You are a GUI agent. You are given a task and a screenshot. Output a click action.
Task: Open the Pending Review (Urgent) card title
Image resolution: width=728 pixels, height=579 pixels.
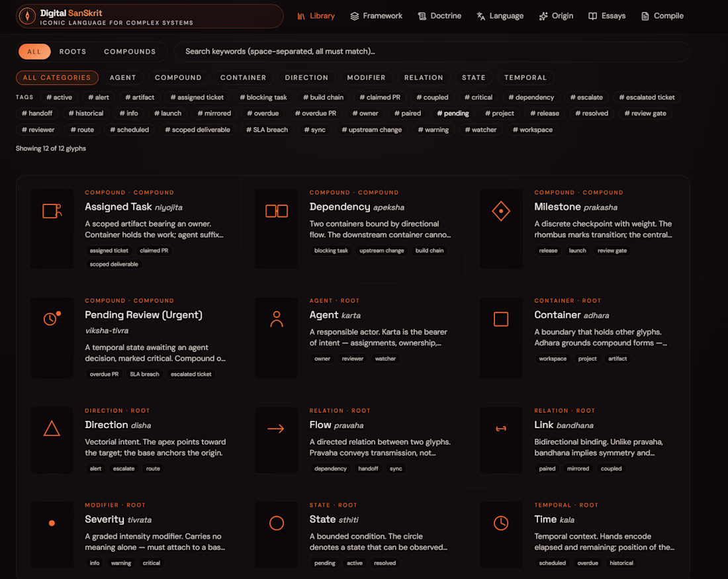[144, 315]
